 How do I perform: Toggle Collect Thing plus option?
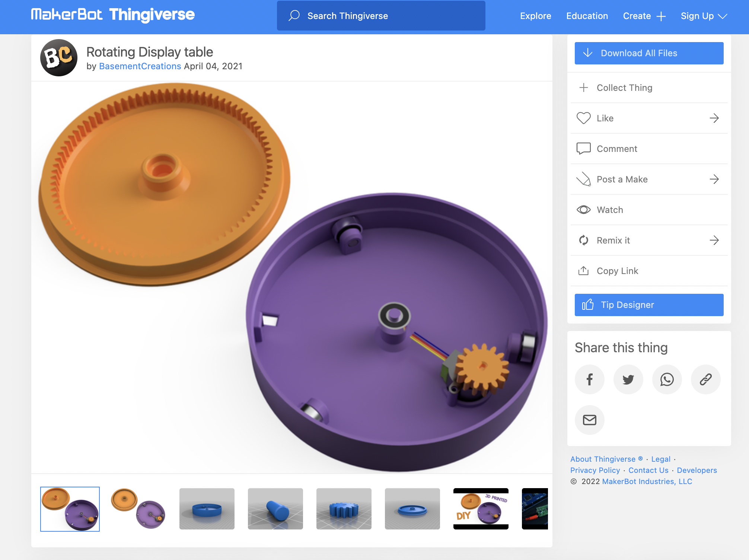(x=583, y=87)
